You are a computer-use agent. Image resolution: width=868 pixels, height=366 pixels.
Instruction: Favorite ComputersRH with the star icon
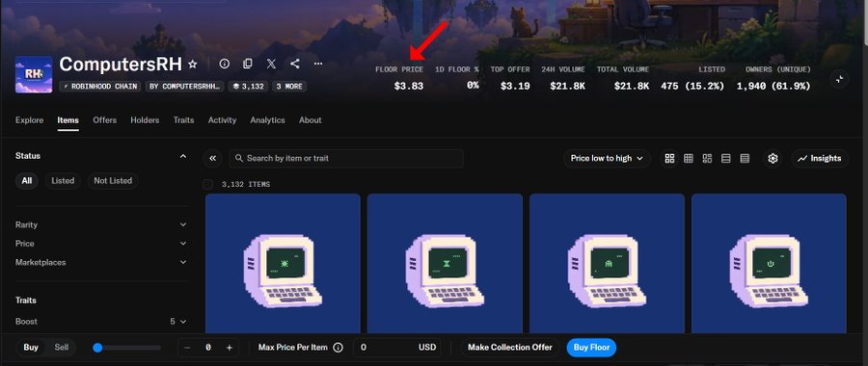[x=193, y=65]
